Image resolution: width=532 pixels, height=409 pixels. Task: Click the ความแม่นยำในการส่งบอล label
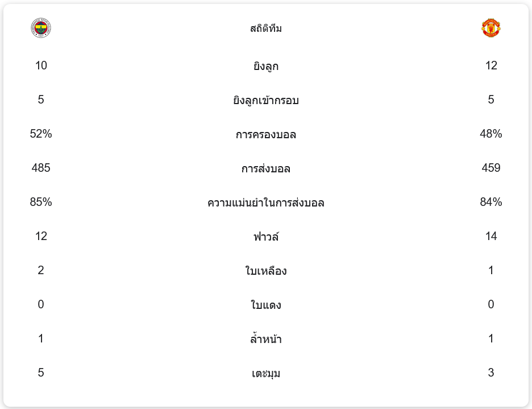tap(266, 203)
